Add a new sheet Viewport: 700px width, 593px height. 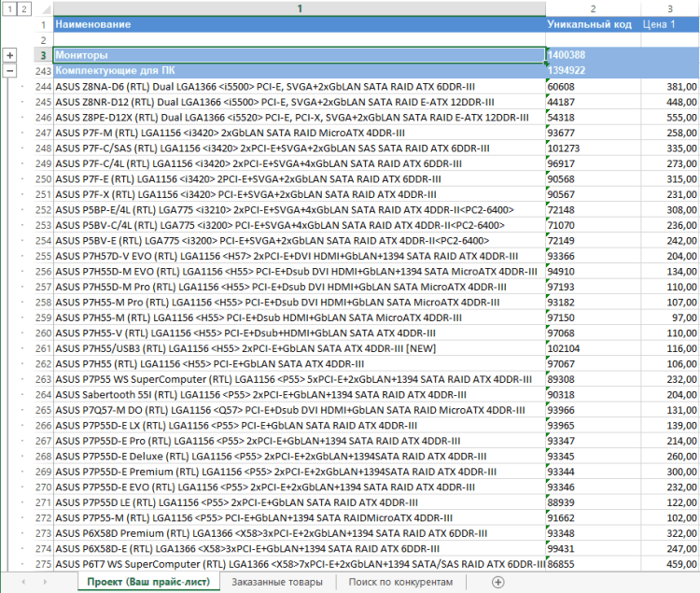(x=497, y=582)
